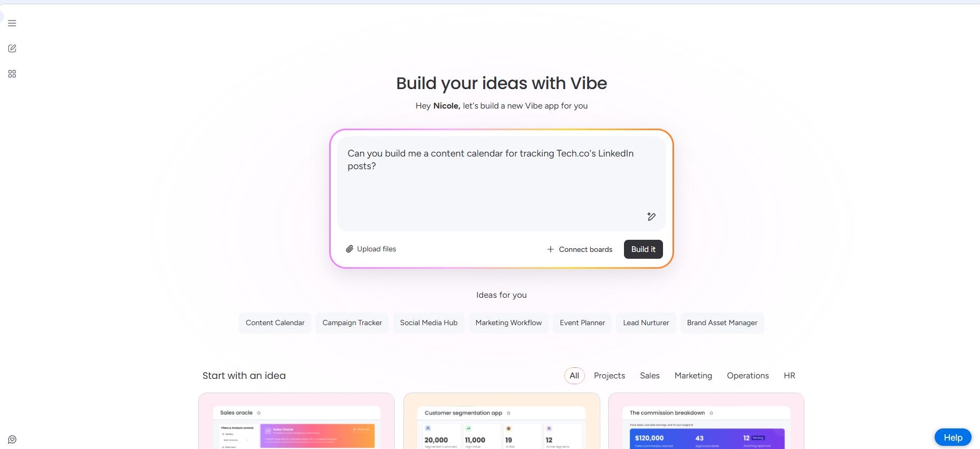Click the Build it button
980x449 pixels.
coord(643,249)
